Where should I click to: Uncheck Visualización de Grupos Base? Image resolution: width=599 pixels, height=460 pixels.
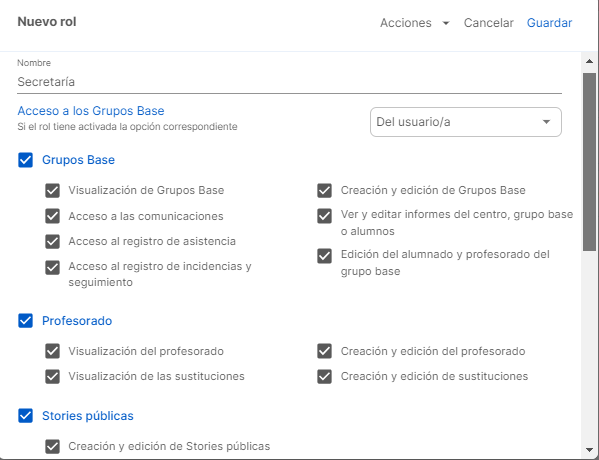pyautogui.click(x=52, y=191)
